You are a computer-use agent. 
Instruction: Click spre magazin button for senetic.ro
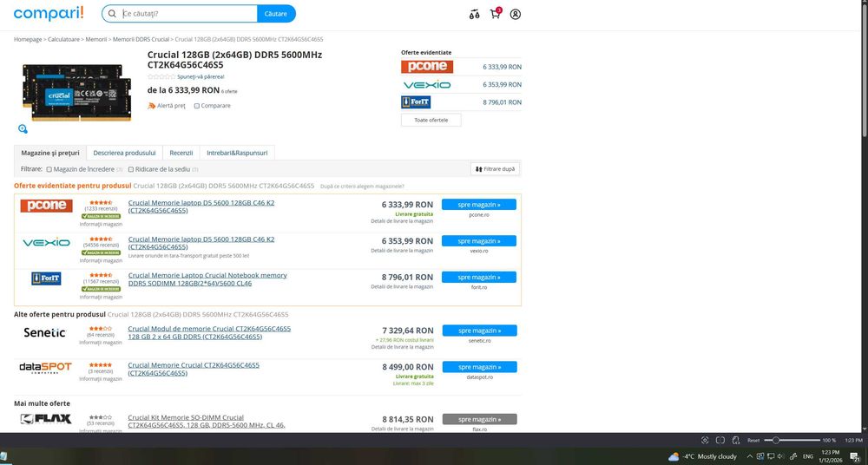tap(479, 331)
